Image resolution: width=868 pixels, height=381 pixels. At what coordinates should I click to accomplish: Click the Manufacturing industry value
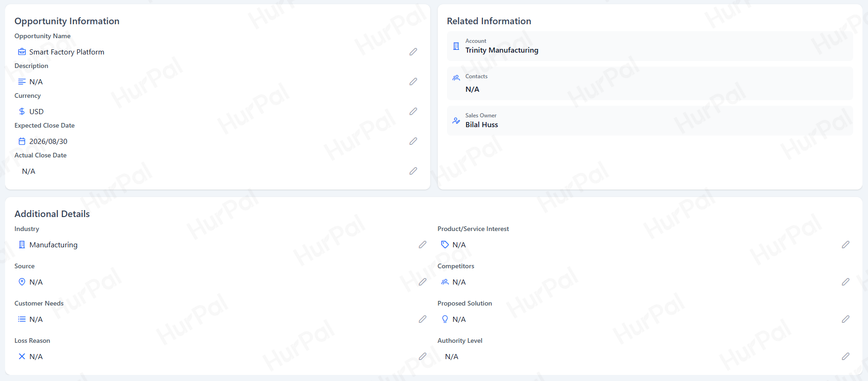54,245
